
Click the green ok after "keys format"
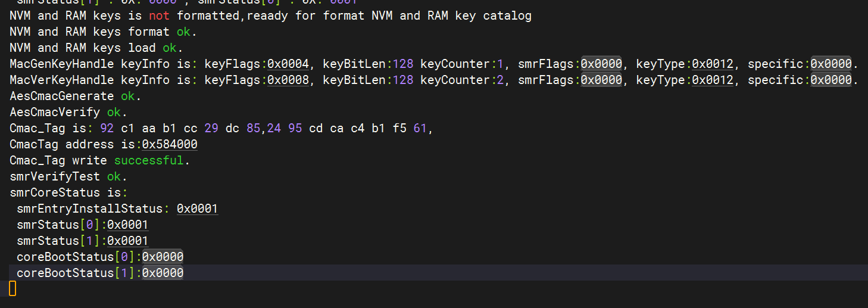point(183,32)
